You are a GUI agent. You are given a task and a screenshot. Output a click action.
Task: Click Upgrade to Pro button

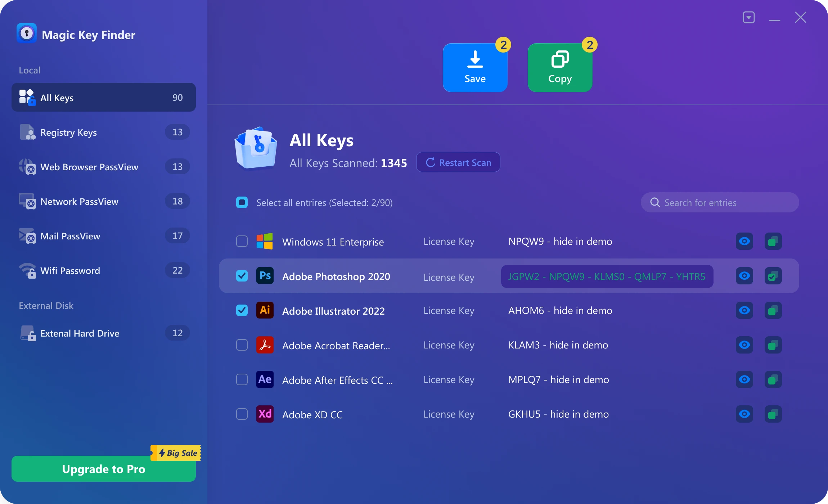pos(104,469)
